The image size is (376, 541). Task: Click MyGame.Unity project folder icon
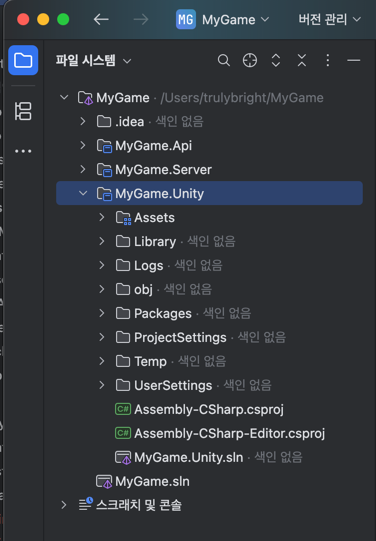click(104, 194)
